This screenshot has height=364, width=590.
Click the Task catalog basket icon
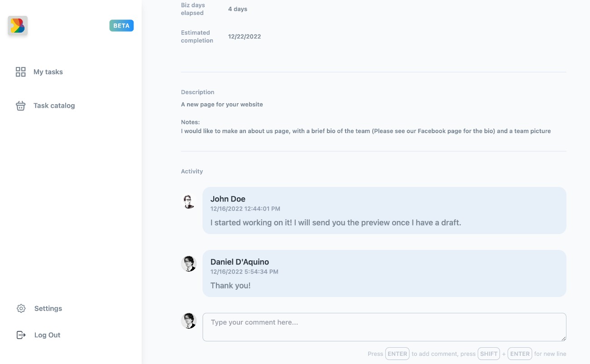pos(20,105)
